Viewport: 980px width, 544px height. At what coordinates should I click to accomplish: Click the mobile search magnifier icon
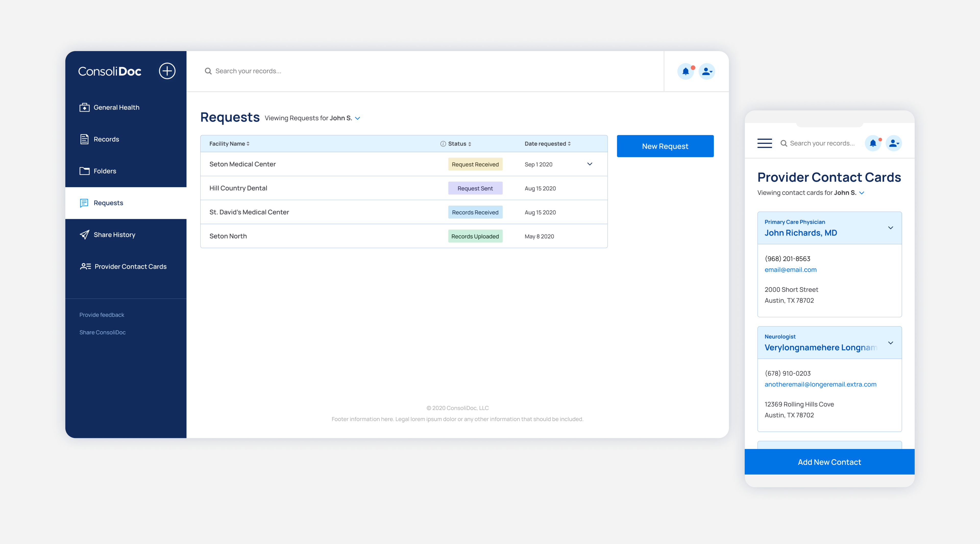(784, 144)
